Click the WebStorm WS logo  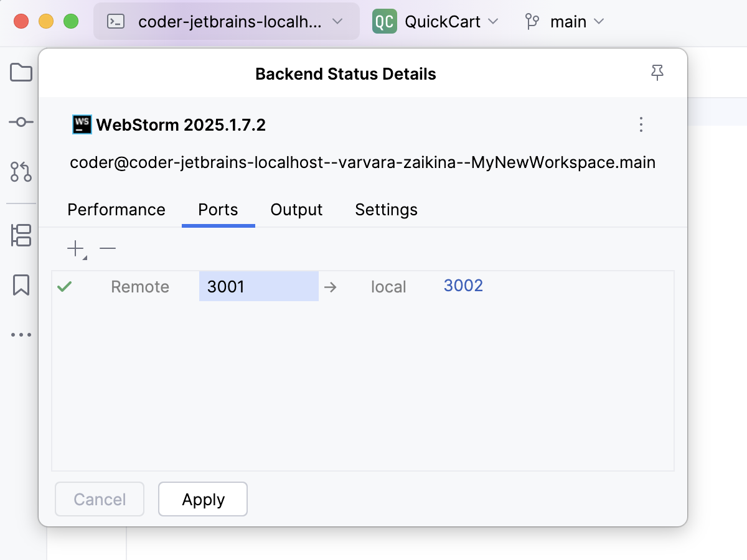point(82,125)
